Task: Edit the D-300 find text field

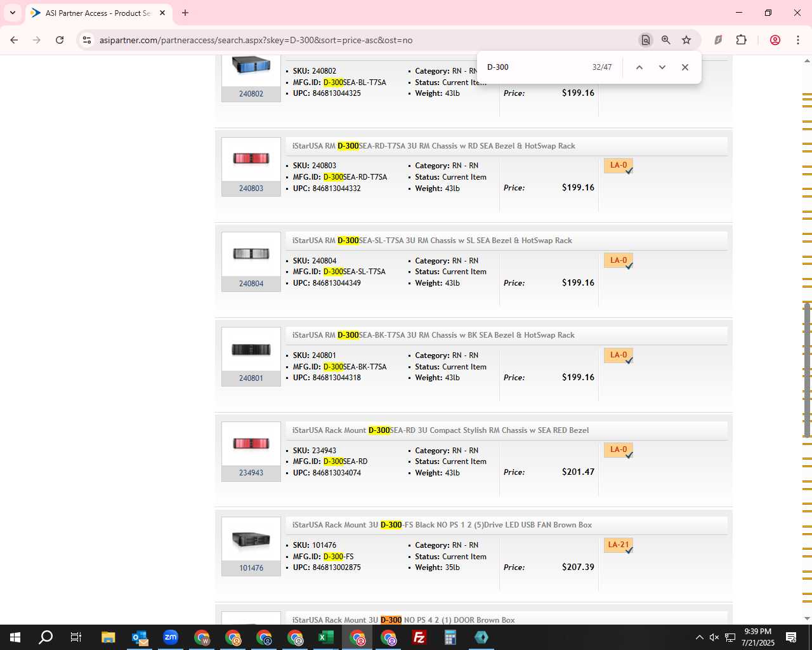Action: (x=533, y=67)
